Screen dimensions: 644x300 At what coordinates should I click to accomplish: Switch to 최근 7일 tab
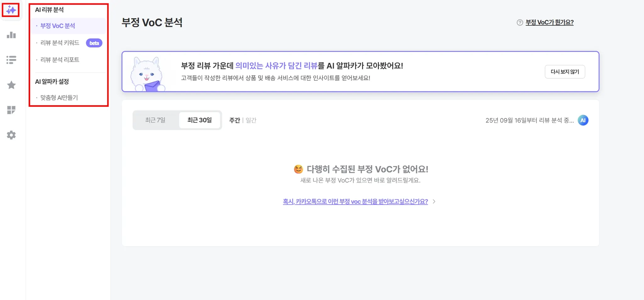click(x=155, y=120)
